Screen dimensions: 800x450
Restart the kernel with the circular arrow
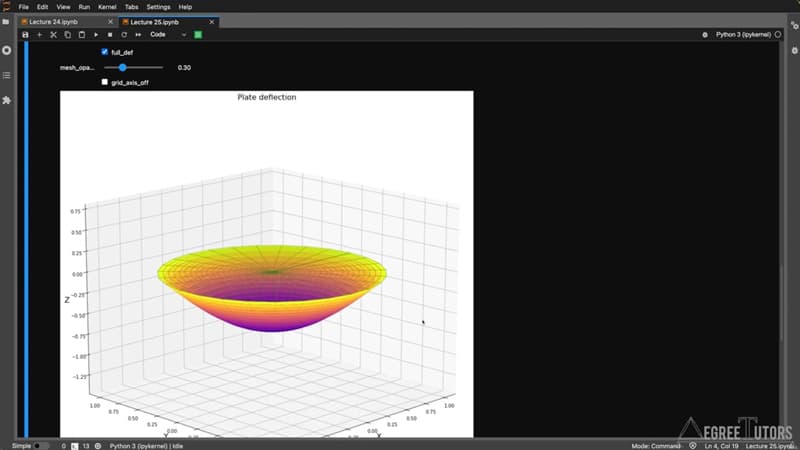(x=124, y=35)
